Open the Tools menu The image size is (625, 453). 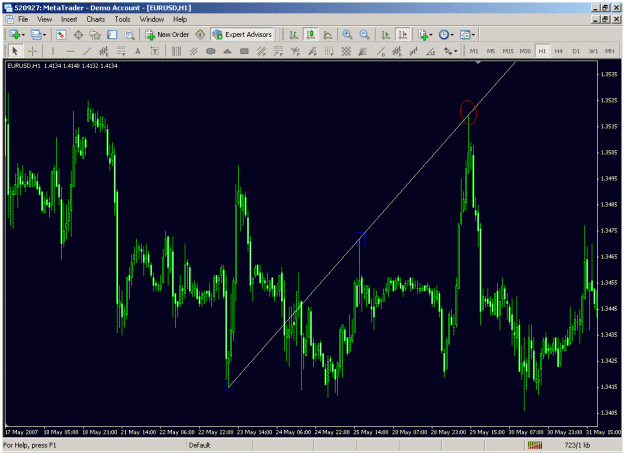[x=122, y=19]
